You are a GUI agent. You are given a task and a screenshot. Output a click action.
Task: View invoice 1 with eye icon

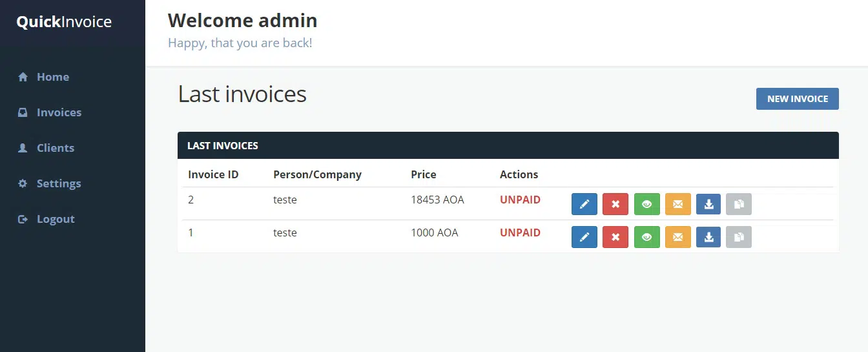point(646,237)
